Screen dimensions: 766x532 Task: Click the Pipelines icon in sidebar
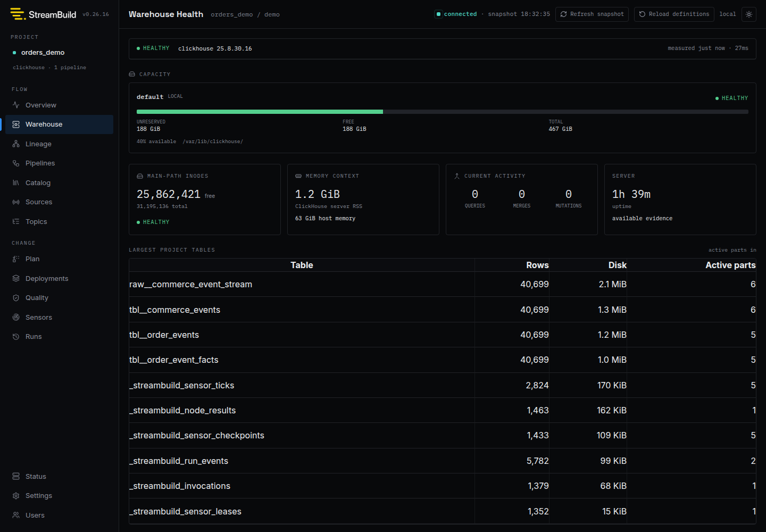pos(16,163)
